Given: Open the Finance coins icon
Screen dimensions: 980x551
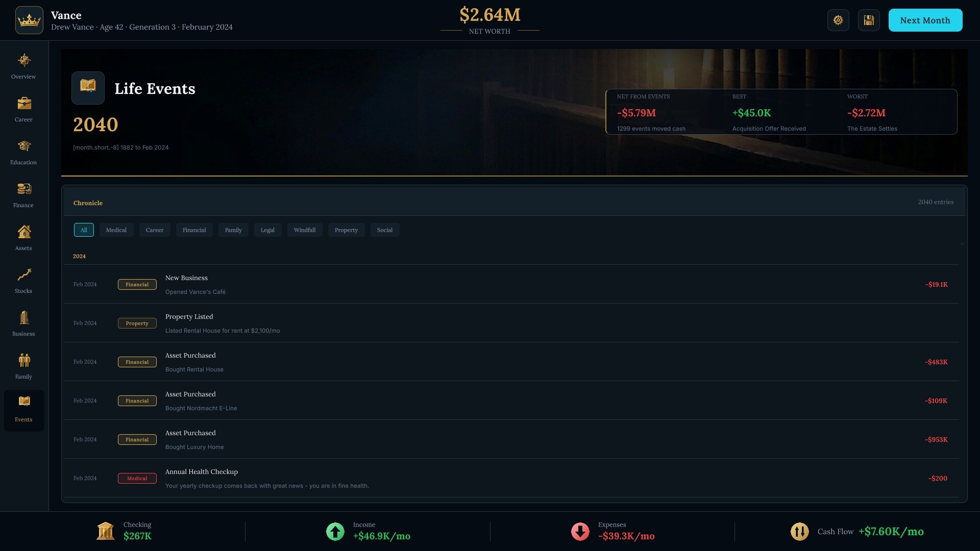Looking at the screenshot, I should (24, 189).
